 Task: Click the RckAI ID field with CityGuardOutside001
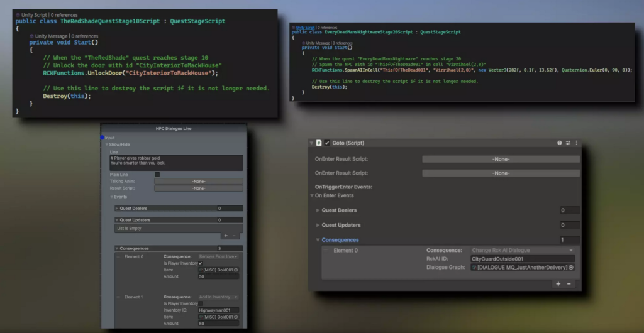tap(523, 259)
